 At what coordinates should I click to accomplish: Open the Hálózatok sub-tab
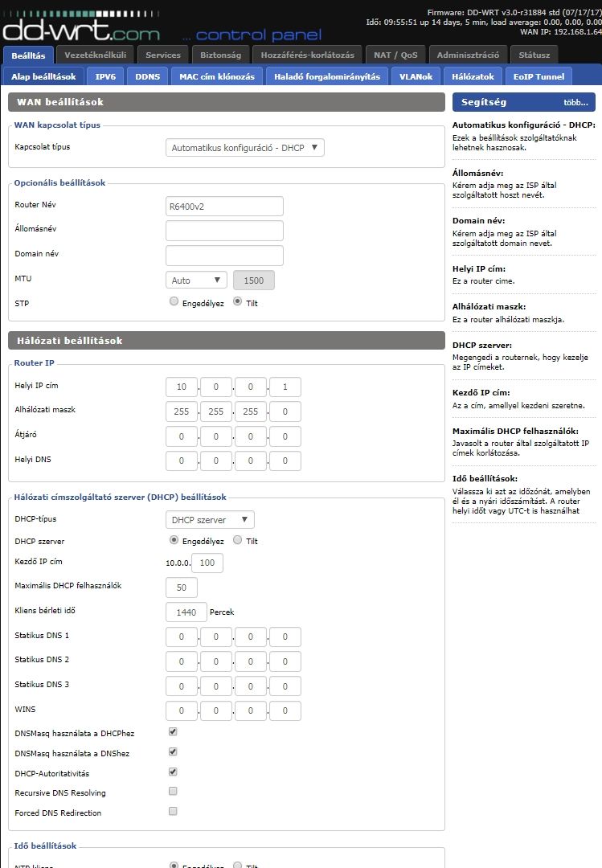tap(473, 76)
